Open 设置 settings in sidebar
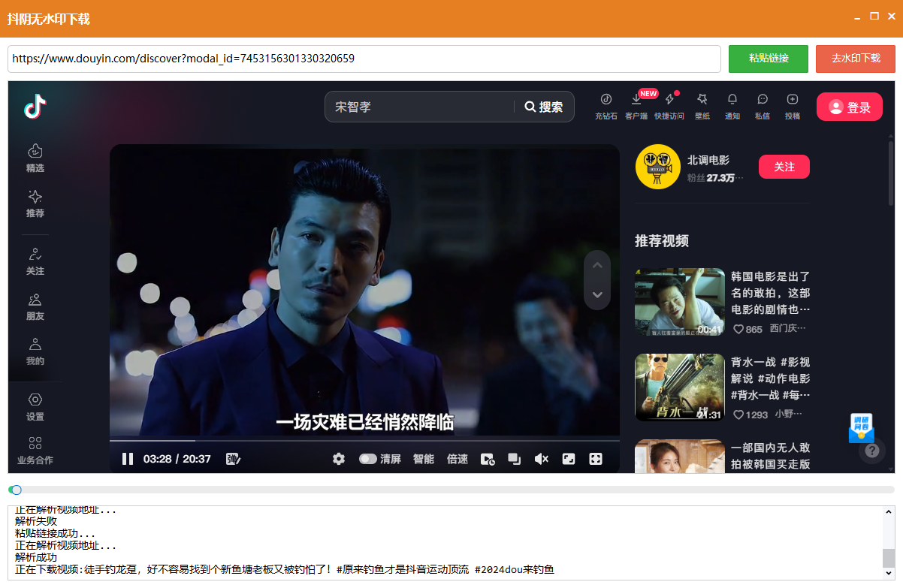 pyautogui.click(x=35, y=406)
